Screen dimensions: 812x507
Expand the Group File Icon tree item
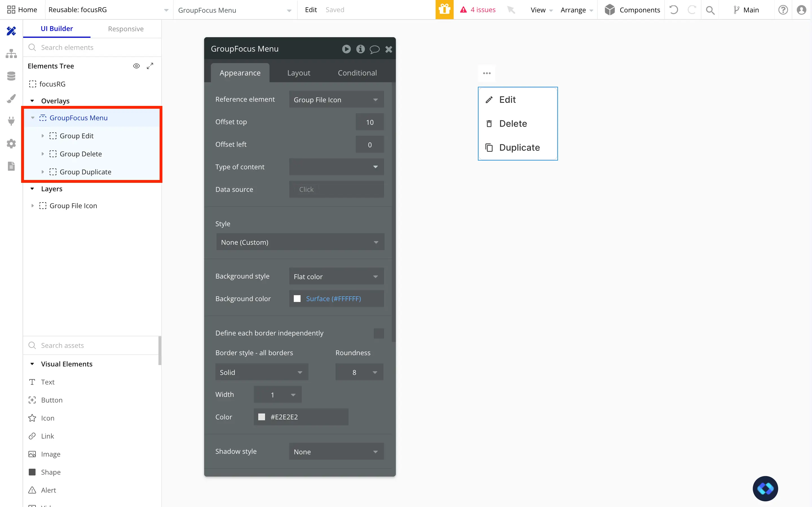coord(32,206)
